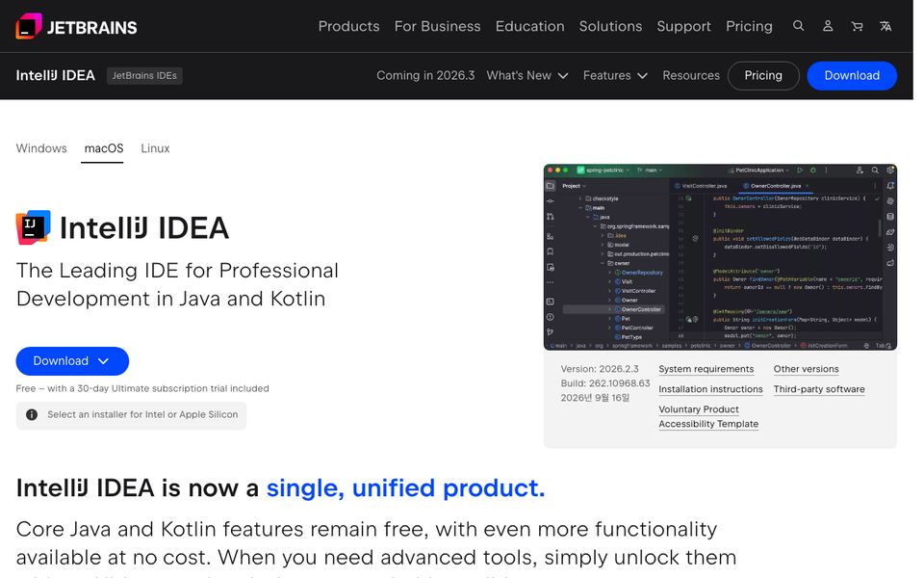Viewport: 924px width, 578px height.
Task: Open the Products menu
Action: (x=348, y=27)
